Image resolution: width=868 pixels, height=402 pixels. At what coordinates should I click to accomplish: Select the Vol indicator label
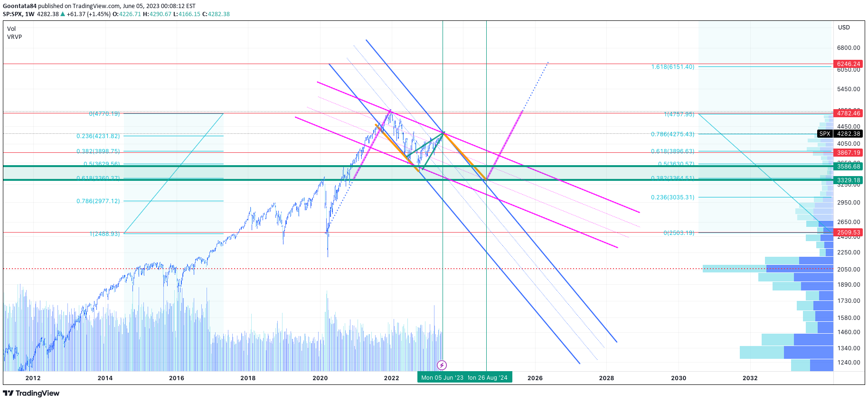[11, 29]
